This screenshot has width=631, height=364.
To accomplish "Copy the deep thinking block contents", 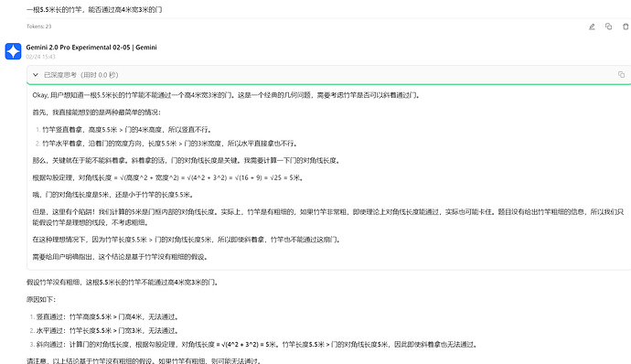I will click(x=621, y=74).
